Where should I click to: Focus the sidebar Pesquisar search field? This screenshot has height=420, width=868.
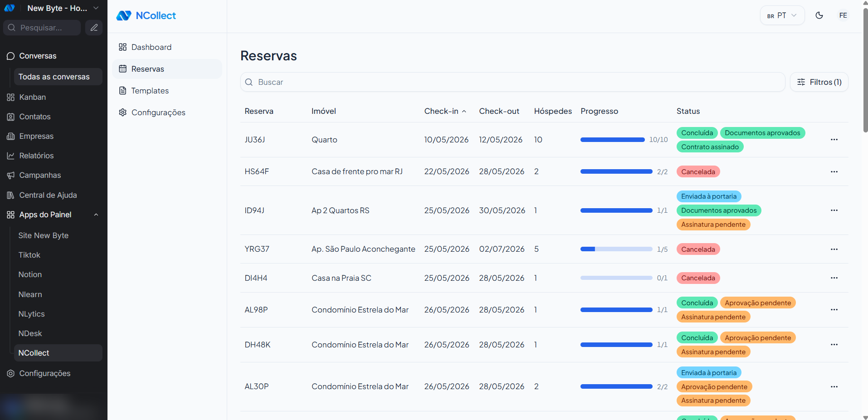42,28
